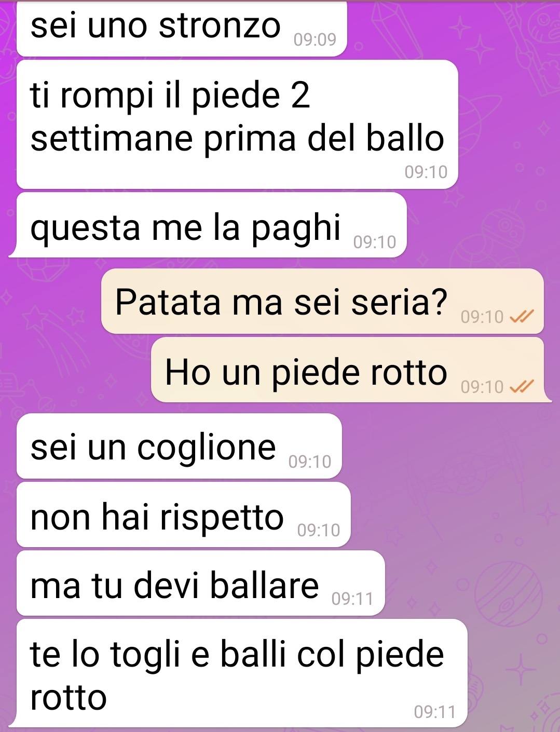
Task: Select the "ti rompi il piede 2 settimane" message
Action: click(x=237, y=125)
